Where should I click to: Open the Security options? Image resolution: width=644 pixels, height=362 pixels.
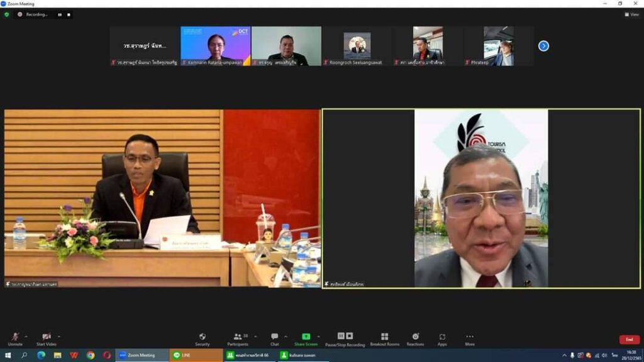click(x=202, y=337)
